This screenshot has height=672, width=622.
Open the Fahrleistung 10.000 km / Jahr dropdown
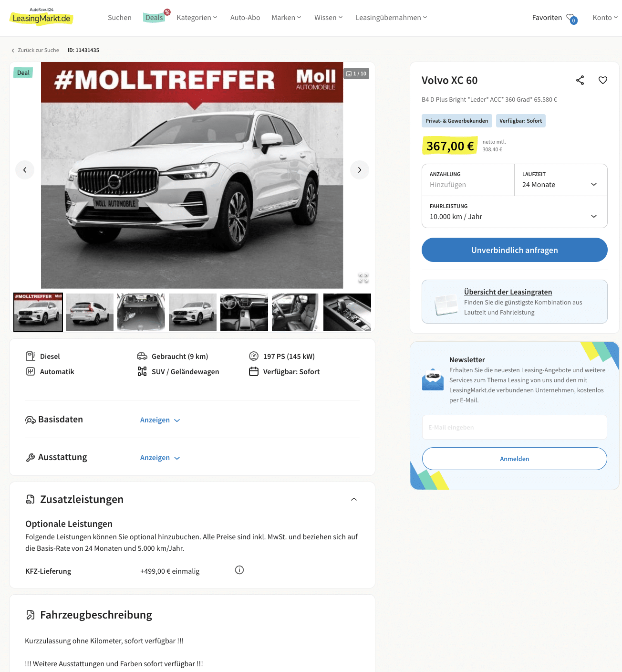coord(515,212)
